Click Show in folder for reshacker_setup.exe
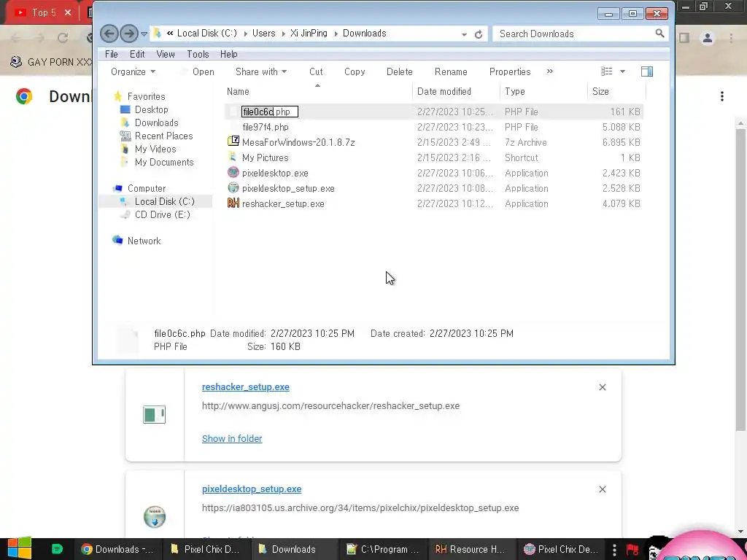The height and width of the screenshot is (560, 747). pyautogui.click(x=232, y=438)
